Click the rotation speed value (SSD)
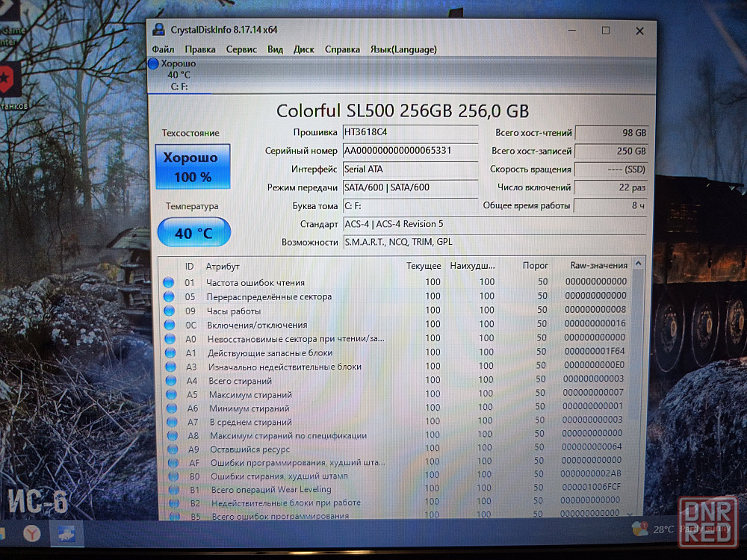Viewport: 747px width, 560px height. (611, 169)
